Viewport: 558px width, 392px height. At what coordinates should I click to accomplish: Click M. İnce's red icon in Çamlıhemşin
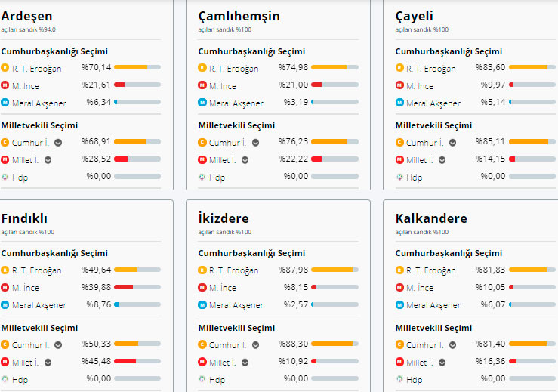coord(202,85)
